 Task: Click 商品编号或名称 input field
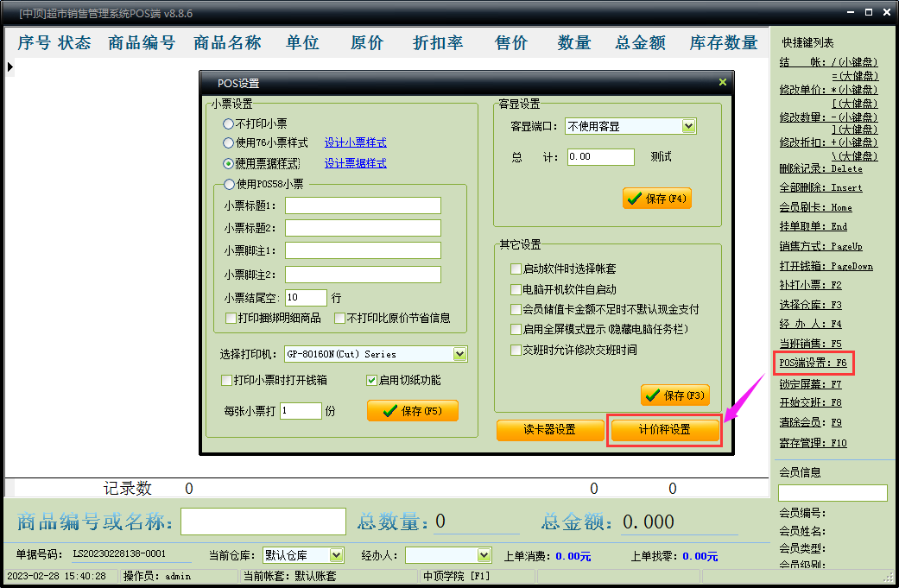[x=263, y=522]
